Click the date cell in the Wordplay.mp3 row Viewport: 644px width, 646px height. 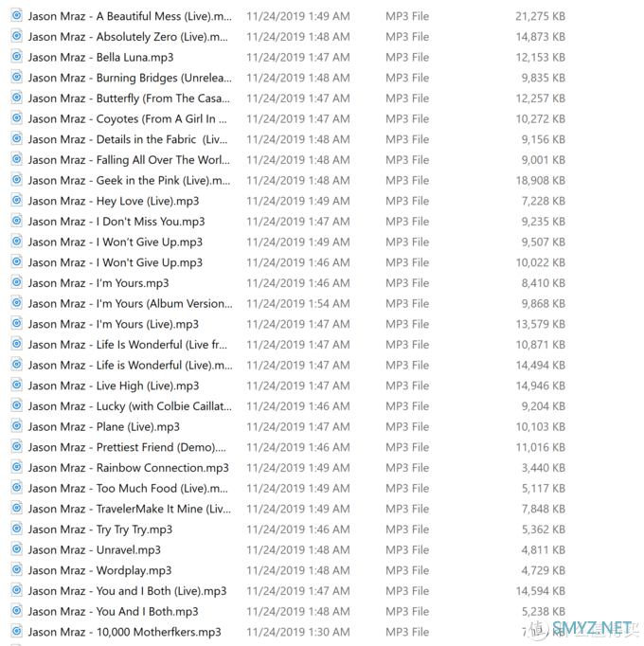click(x=298, y=570)
